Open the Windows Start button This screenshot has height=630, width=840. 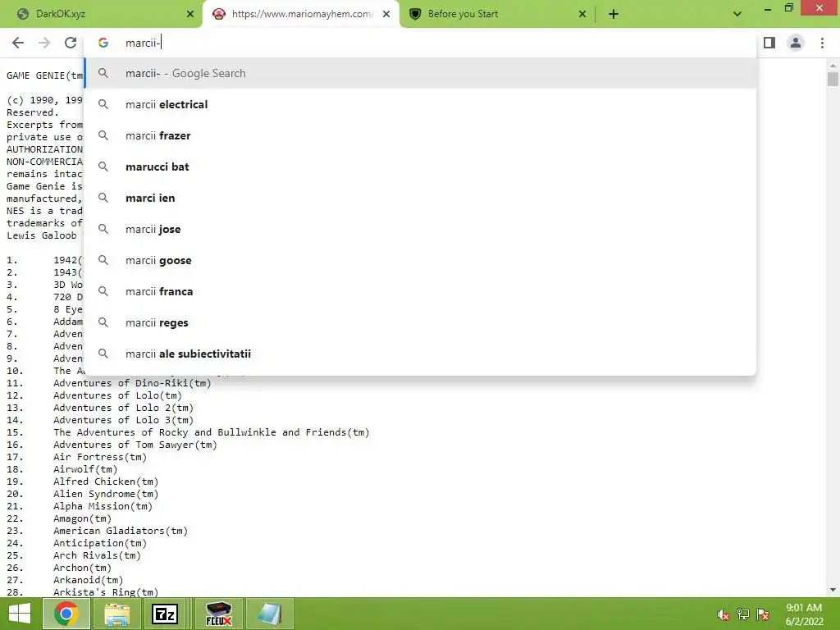point(20,614)
